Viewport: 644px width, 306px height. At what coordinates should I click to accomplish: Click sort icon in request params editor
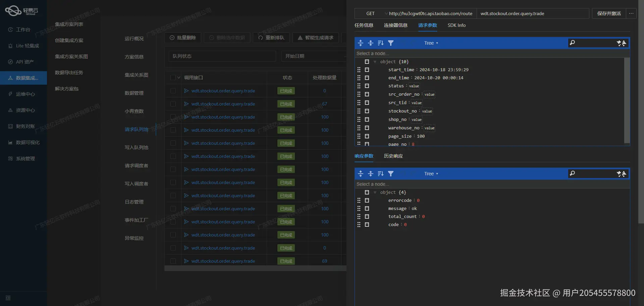coord(381,43)
